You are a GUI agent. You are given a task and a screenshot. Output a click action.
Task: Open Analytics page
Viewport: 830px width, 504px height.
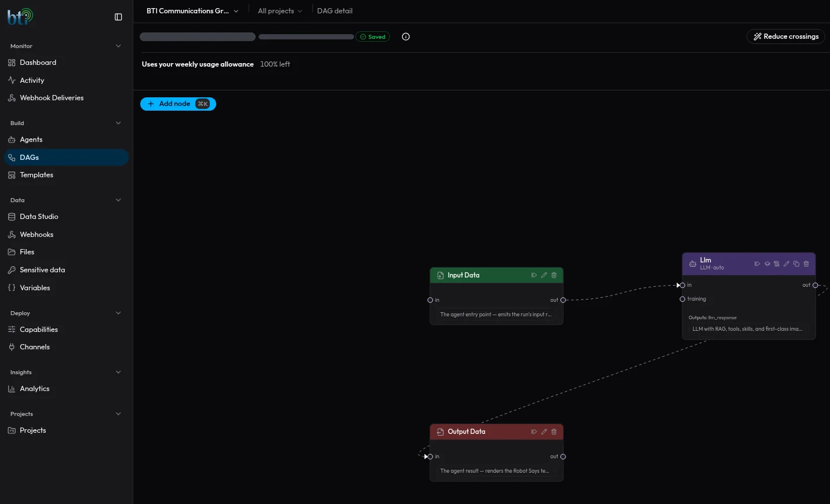(x=66, y=389)
